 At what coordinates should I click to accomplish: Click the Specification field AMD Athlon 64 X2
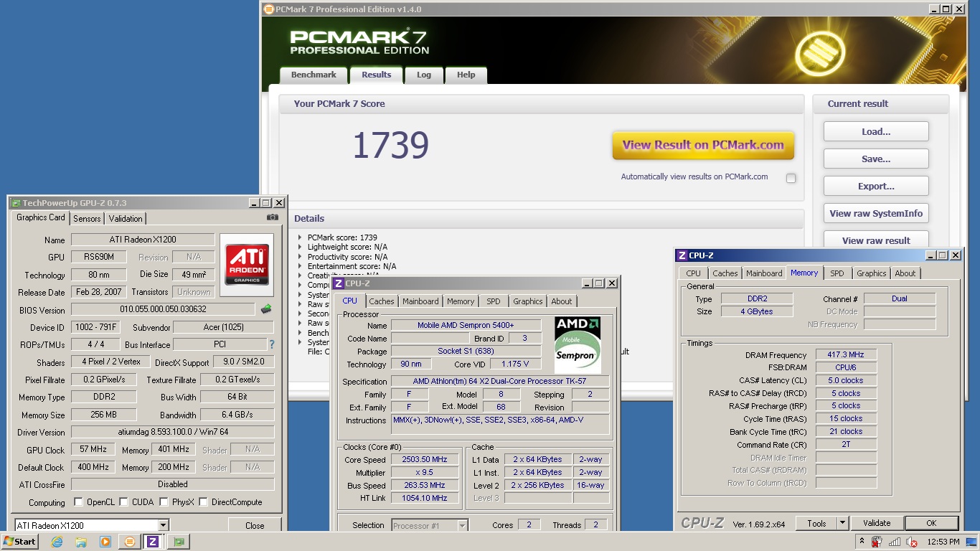click(499, 381)
